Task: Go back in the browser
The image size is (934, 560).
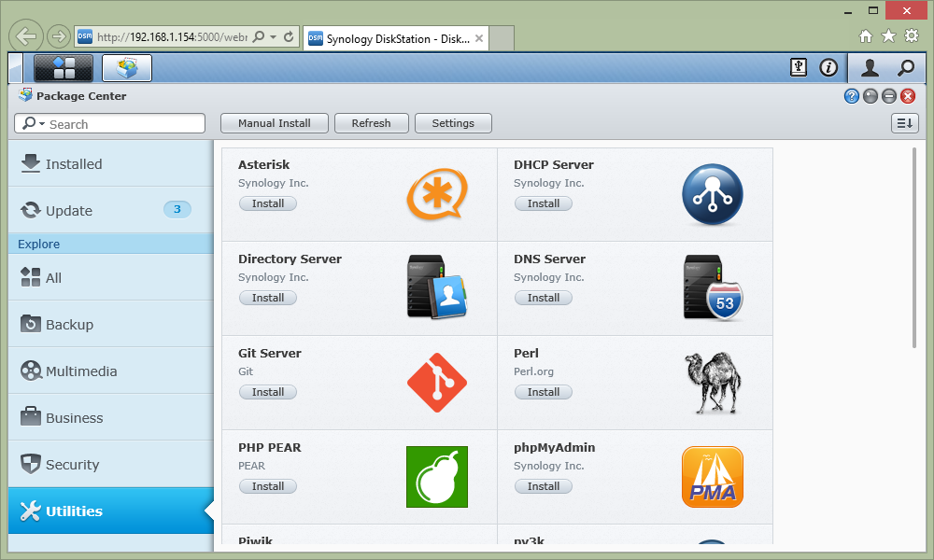Action: tap(26, 36)
